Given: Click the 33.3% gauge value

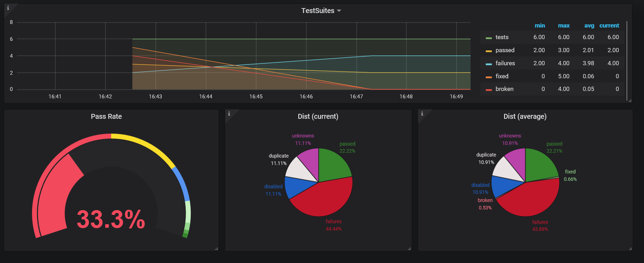Looking at the screenshot, I should [x=111, y=219].
